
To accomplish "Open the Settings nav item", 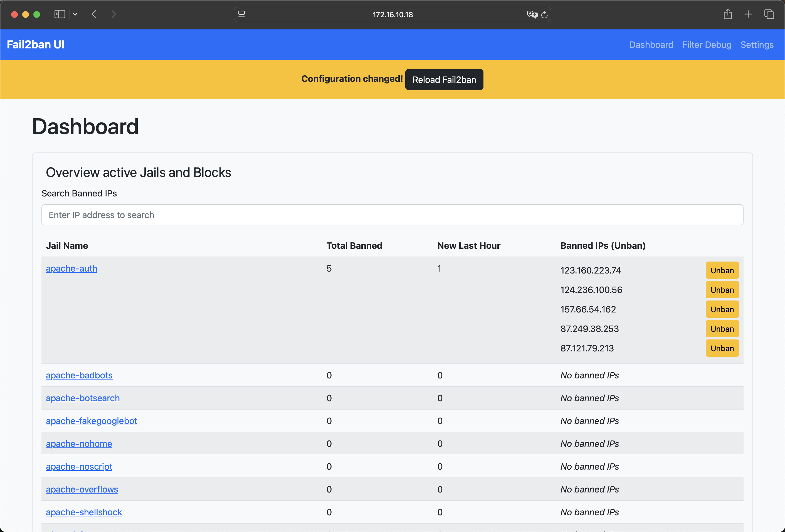I will coord(757,45).
